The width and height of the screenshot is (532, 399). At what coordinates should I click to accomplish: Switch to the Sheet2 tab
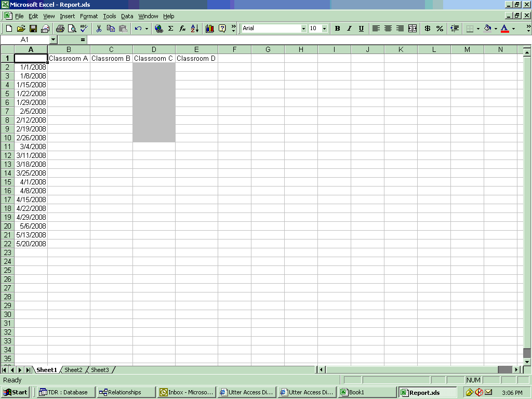(73, 370)
